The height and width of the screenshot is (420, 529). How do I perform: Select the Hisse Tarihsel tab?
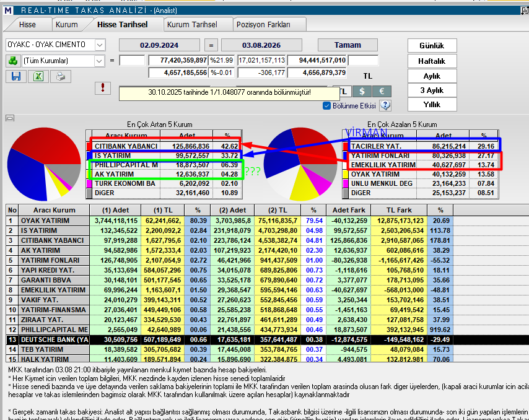click(x=122, y=25)
